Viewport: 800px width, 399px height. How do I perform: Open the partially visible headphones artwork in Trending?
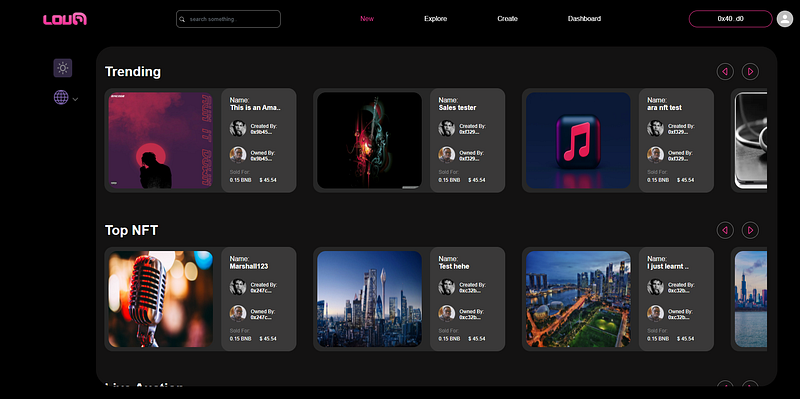pyautogui.click(x=751, y=140)
